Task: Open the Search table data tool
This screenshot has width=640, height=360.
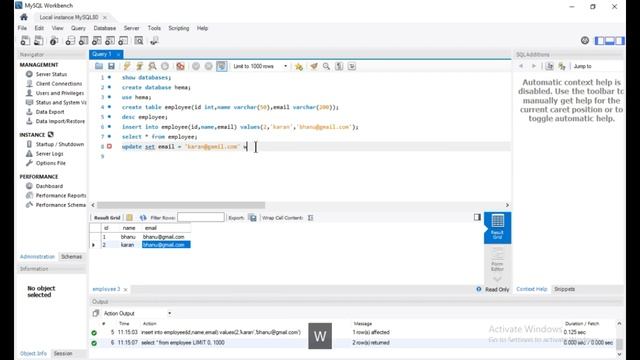Action: [139, 40]
